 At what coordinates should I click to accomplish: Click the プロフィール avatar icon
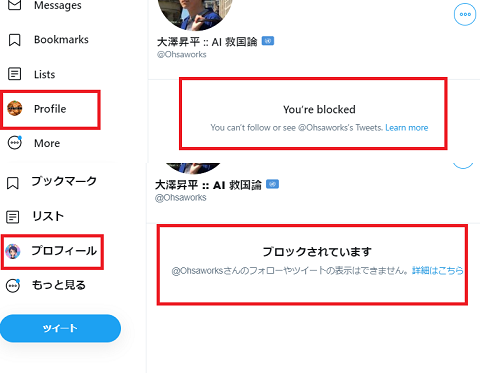pos(13,252)
